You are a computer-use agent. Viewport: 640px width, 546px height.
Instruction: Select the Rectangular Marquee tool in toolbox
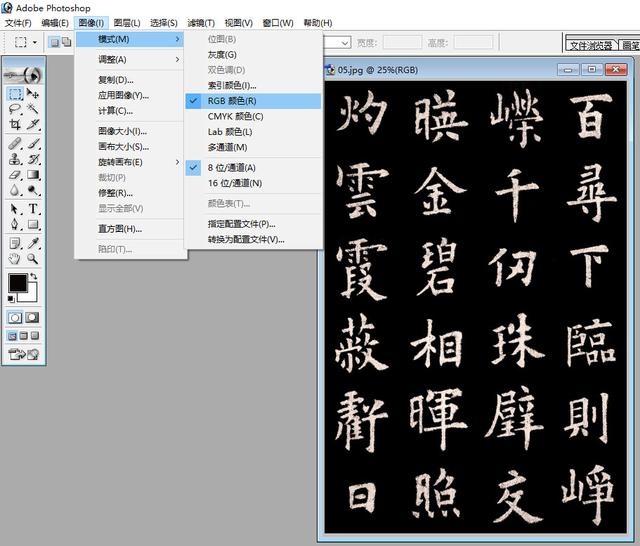click(16, 94)
